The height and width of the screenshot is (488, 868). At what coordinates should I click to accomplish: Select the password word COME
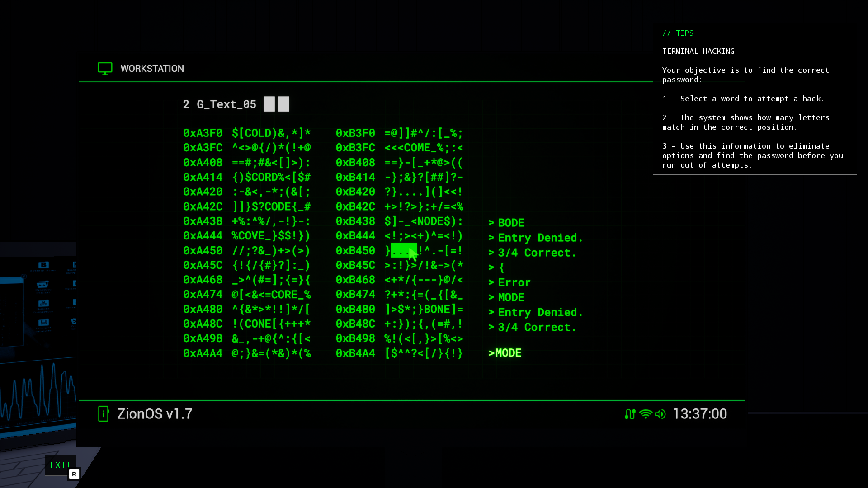[x=417, y=148]
